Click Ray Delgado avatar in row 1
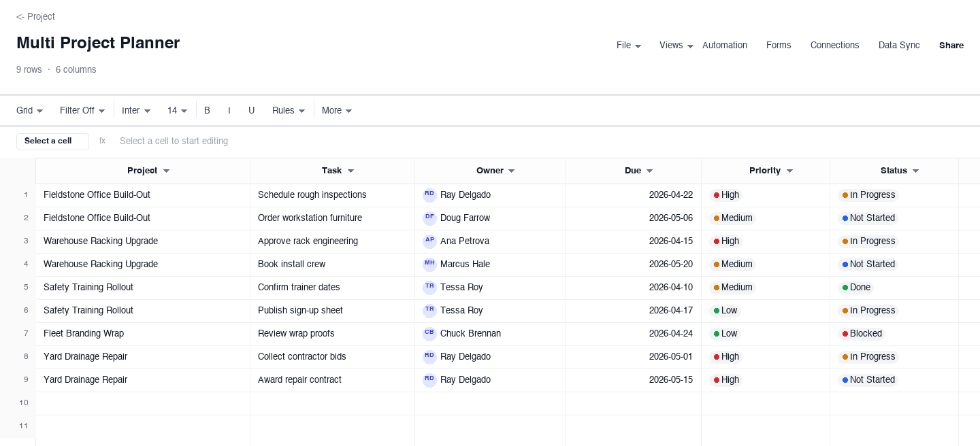 point(429,195)
